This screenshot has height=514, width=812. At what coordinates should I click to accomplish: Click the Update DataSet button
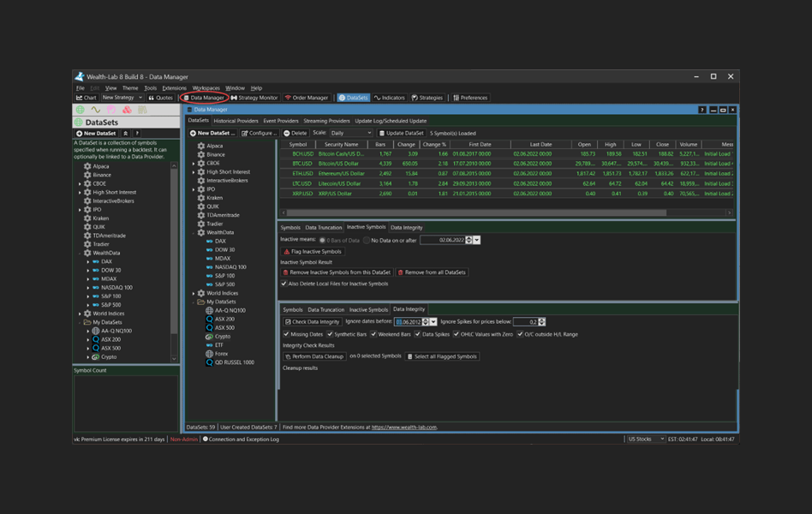coord(402,133)
